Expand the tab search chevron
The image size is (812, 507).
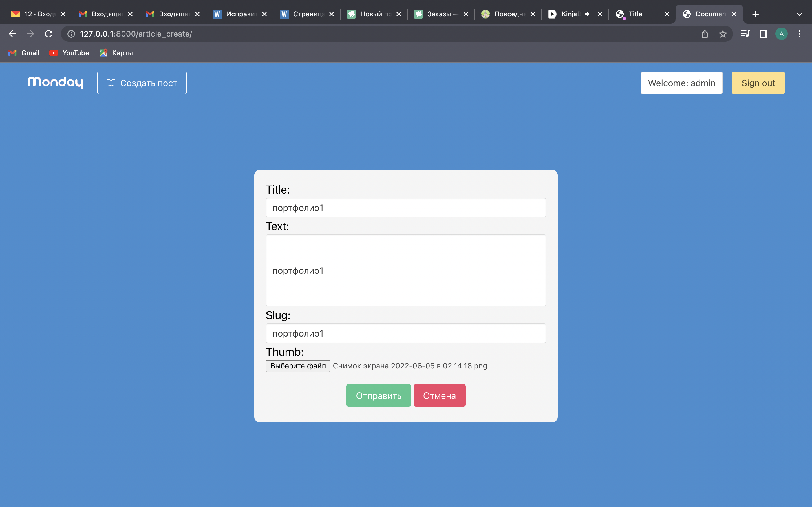800,14
